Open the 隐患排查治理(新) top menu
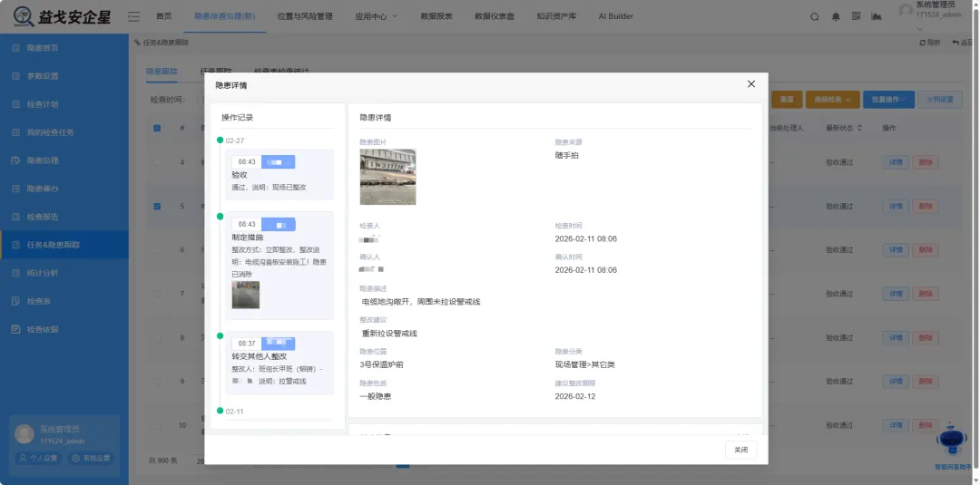The image size is (980, 485). click(x=225, y=16)
